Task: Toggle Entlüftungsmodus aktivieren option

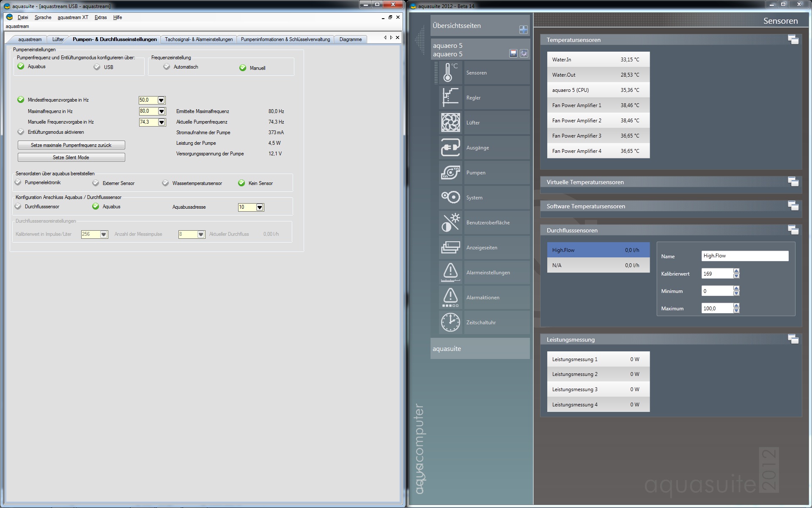Action: [21, 132]
